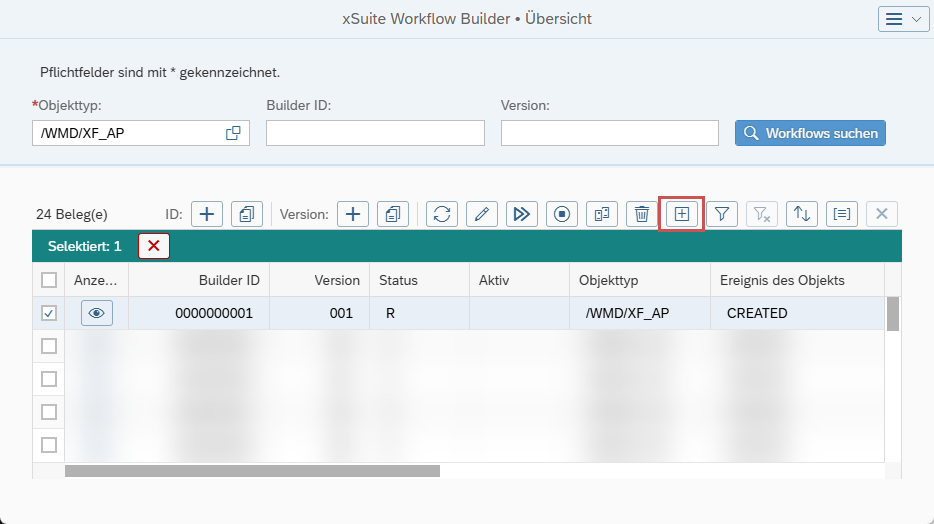The width and height of the screenshot is (934, 524).
Task: Select cell 0000000001 in Builder ID
Action: (x=199, y=313)
